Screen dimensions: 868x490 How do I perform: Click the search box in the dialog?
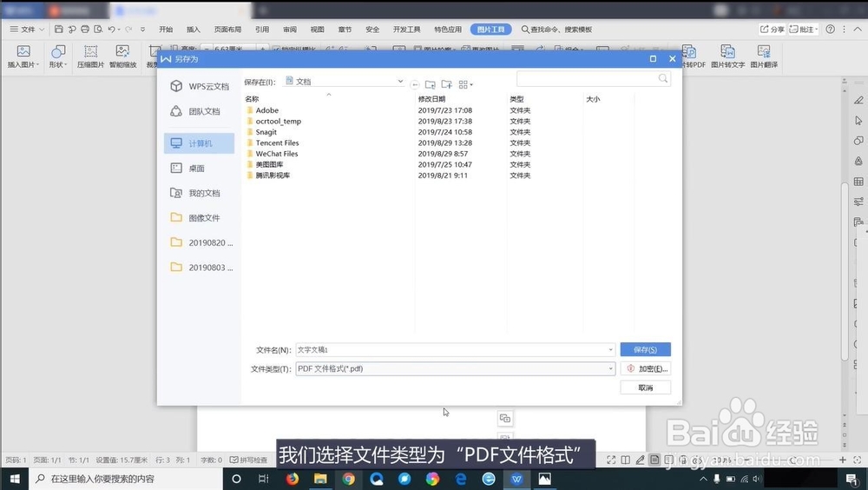click(594, 79)
